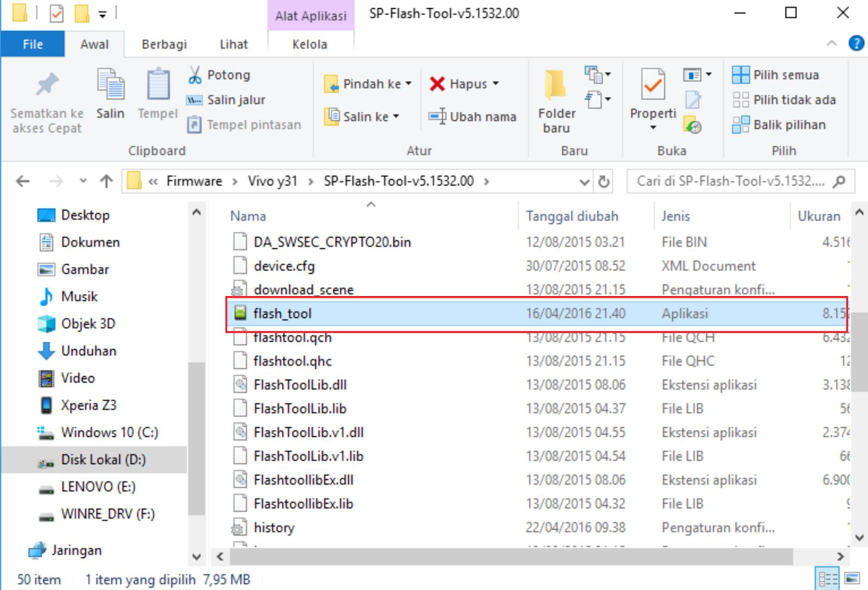Image resolution: width=868 pixels, height=590 pixels.
Task: Click the new folder icon beside the customize toolbar arrow
Action: coord(82,13)
